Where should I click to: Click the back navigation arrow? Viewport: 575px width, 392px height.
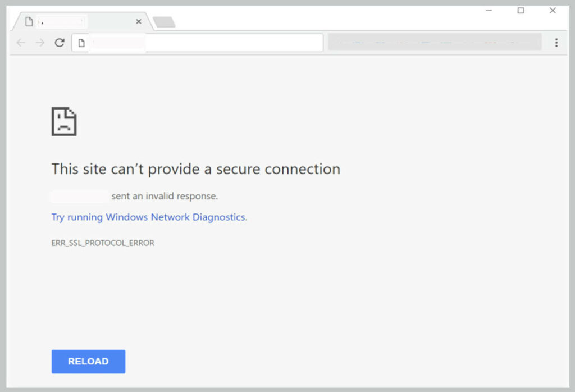pos(20,42)
